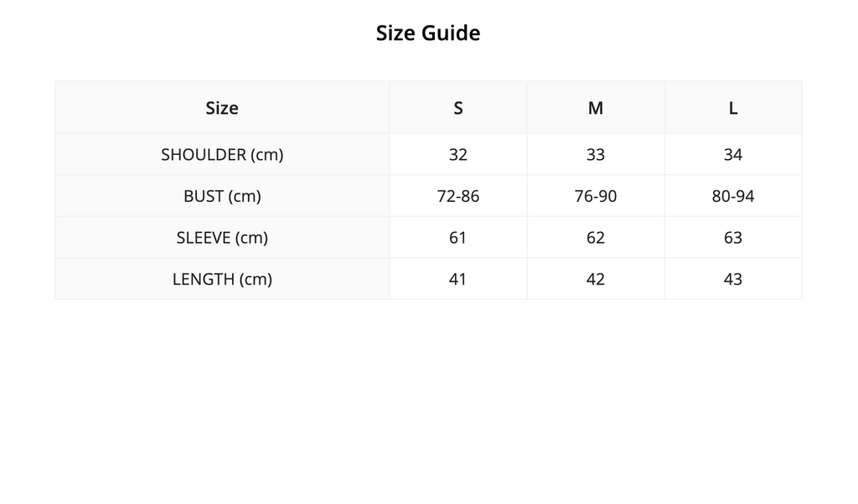The image size is (858, 504).
Task: Select the BUST (cm) row label
Action: pyautogui.click(x=222, y=196)
